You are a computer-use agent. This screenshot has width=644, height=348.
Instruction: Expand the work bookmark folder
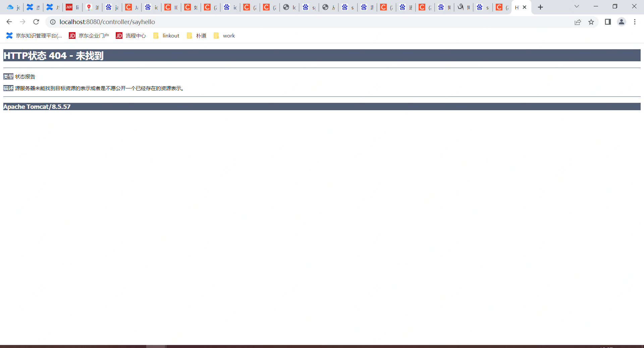point(224,36)
